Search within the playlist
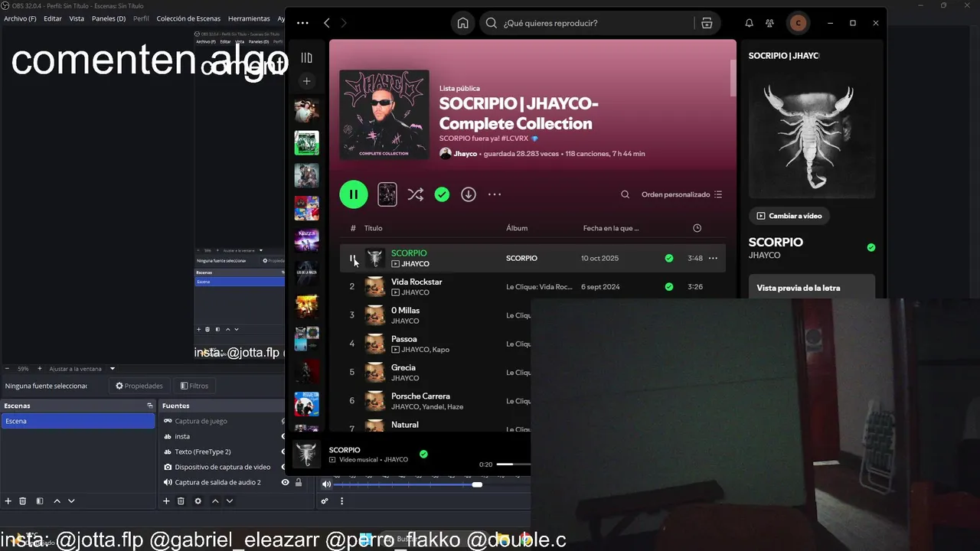 click(x=625, y=194)
